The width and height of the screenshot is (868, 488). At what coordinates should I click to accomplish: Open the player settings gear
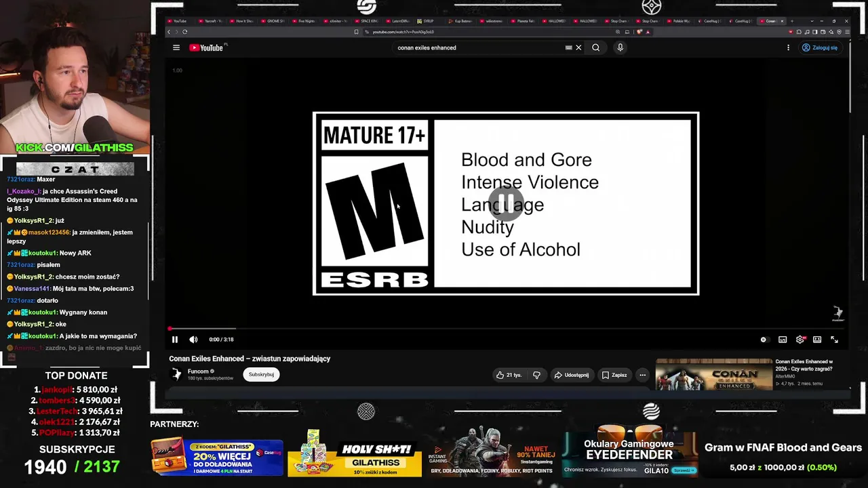[800, 340]
